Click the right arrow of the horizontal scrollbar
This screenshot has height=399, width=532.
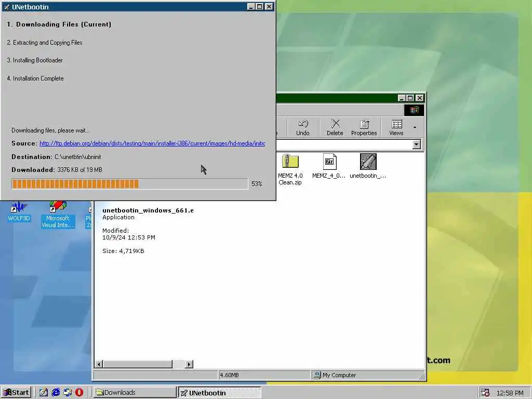click(189, 364)
